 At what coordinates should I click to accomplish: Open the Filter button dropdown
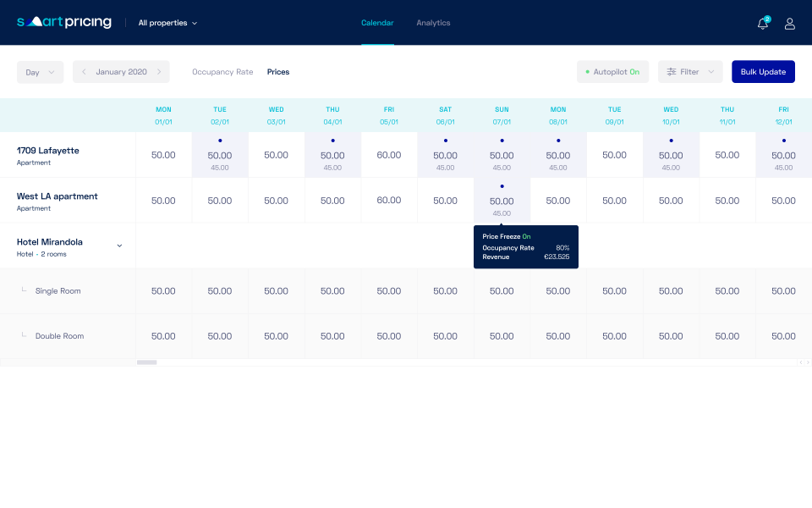pos(690,71)
